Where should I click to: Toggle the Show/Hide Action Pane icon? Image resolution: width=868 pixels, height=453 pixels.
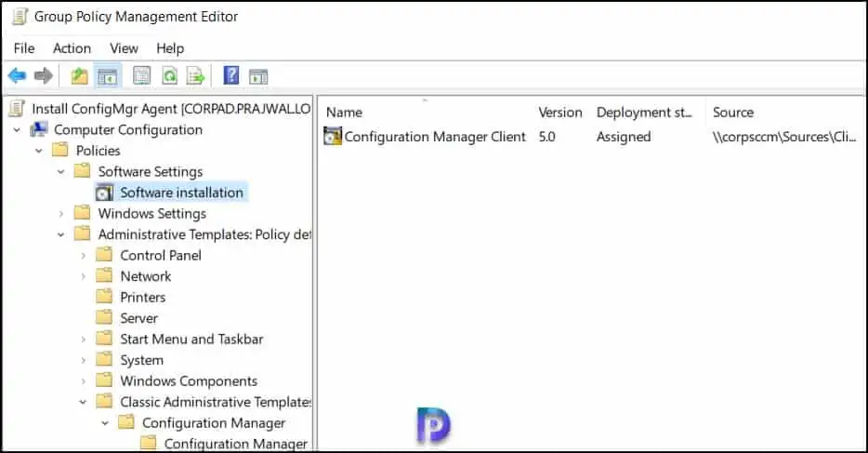(258, 76)
